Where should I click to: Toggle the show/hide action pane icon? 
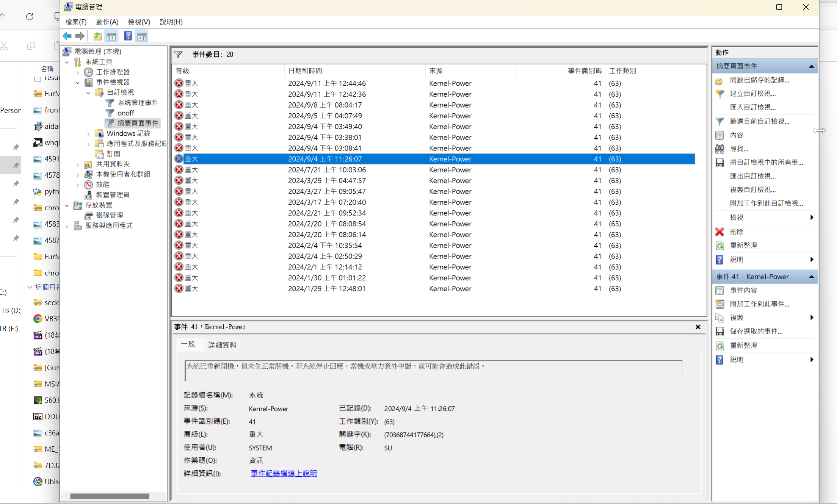click(142, 36)
